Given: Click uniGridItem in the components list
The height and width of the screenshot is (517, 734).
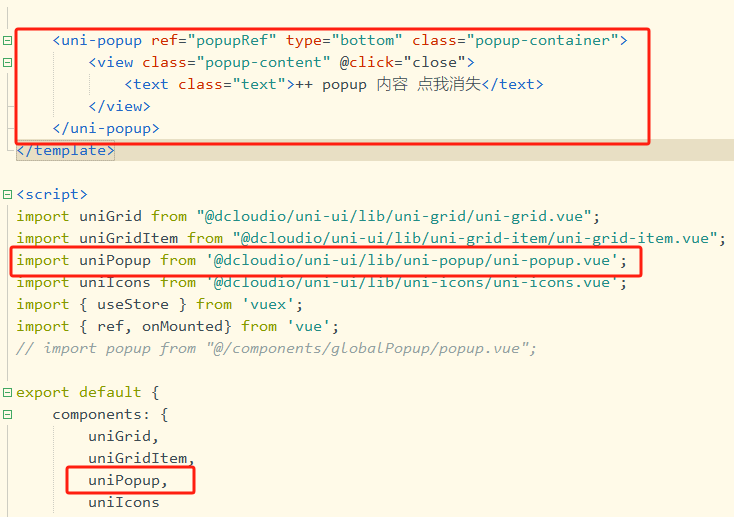Looking at the screenshot, I should pos(137,459).
